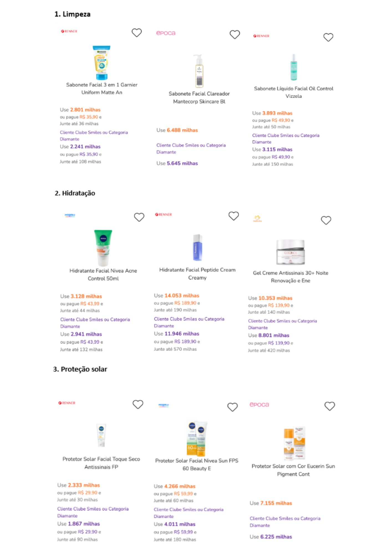The height and width of the screenshot is (555, 392).
Task: View the Gel Creme Antissinais jar image
Action: 291,252
